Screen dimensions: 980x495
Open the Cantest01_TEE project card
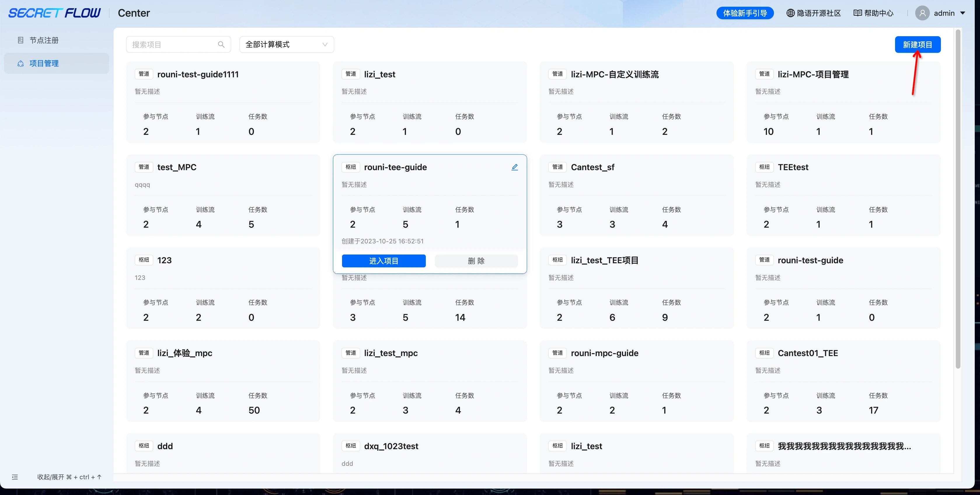(843, 381)
